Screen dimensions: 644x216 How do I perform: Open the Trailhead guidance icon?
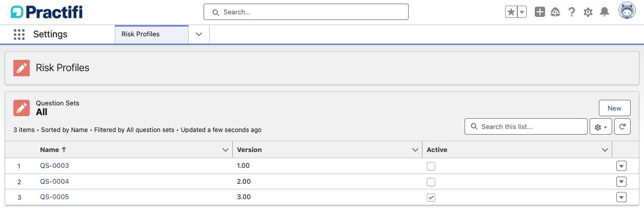click(x=555, y=12)
